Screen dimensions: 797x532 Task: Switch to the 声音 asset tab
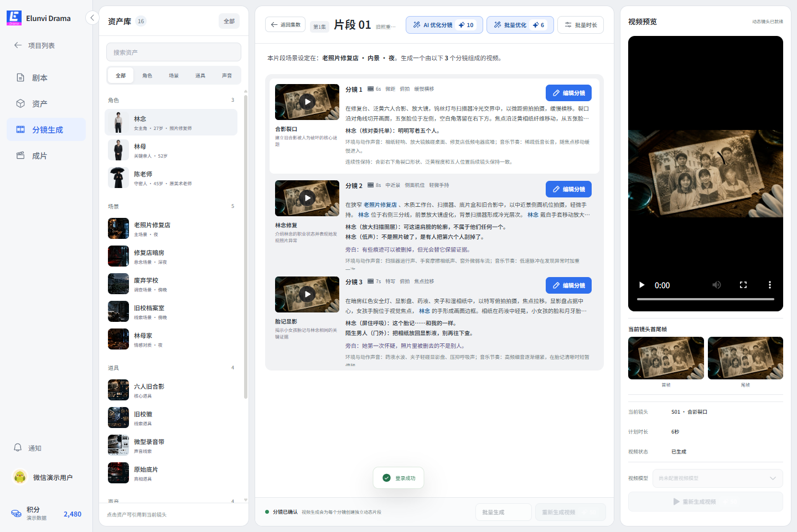click(x=227, y=75)
